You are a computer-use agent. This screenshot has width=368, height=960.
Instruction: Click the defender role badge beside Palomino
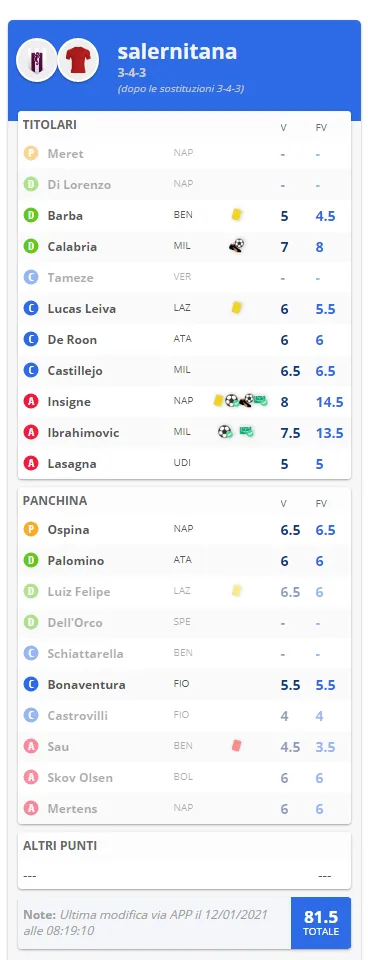coord(31,561)
